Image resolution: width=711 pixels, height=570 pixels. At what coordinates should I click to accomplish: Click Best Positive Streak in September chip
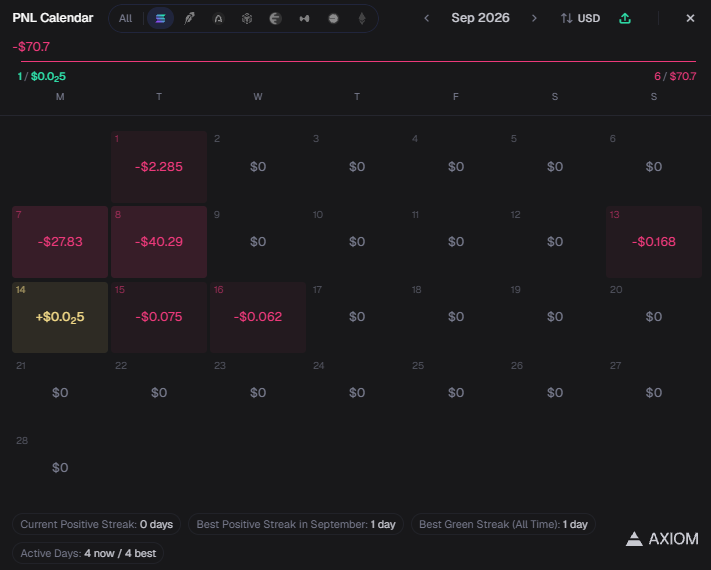pyautogui.click(x=296, y=524)
